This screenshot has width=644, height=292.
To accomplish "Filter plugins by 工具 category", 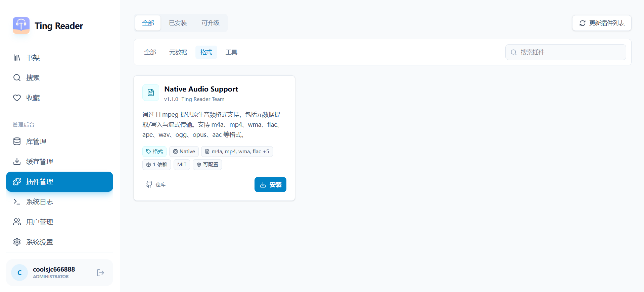I will pyautogui.click(x=231, y=52).
